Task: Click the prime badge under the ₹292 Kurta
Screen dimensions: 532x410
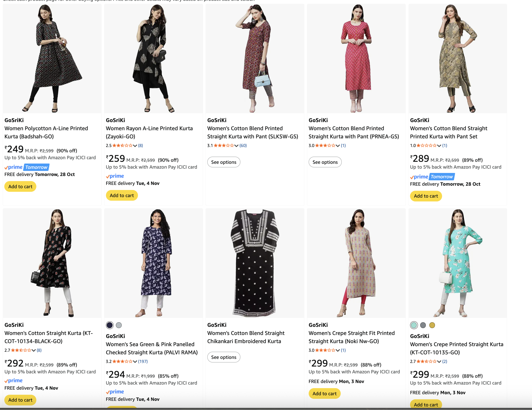Action: pyautogui.click(x=13, y=381)
